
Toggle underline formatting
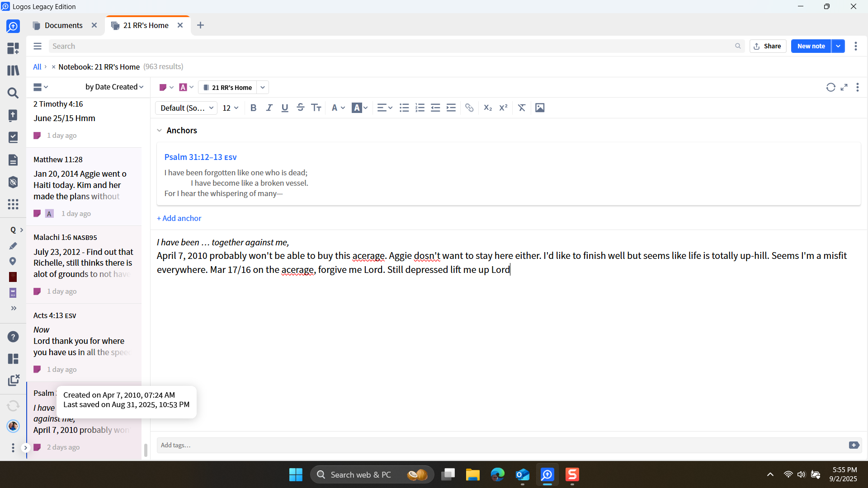[285, 108]
